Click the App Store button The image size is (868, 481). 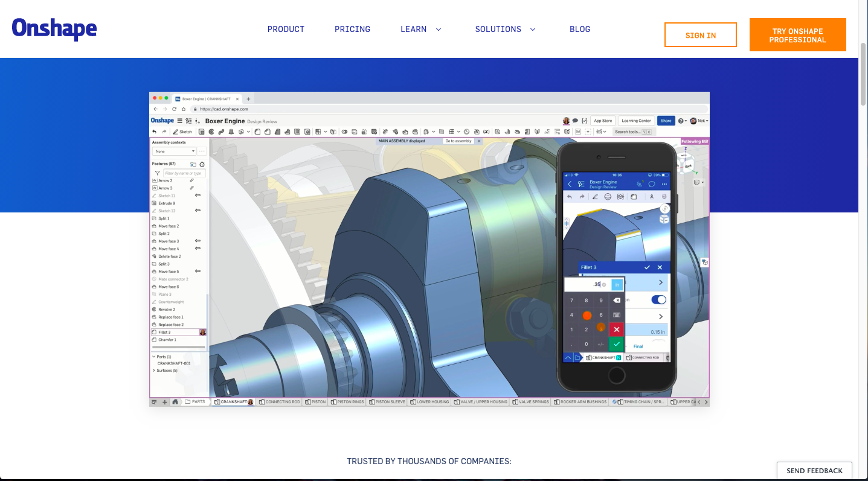(x=603, y=121)
